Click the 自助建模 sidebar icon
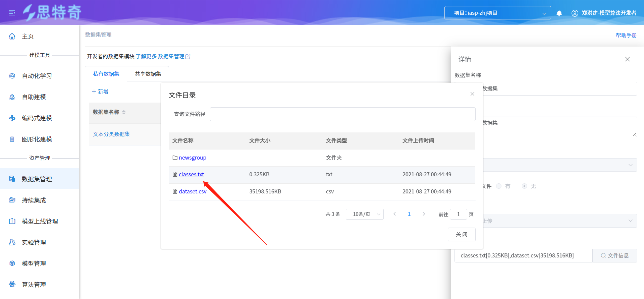Screen dimensions: 644x299 coord(12,97)
